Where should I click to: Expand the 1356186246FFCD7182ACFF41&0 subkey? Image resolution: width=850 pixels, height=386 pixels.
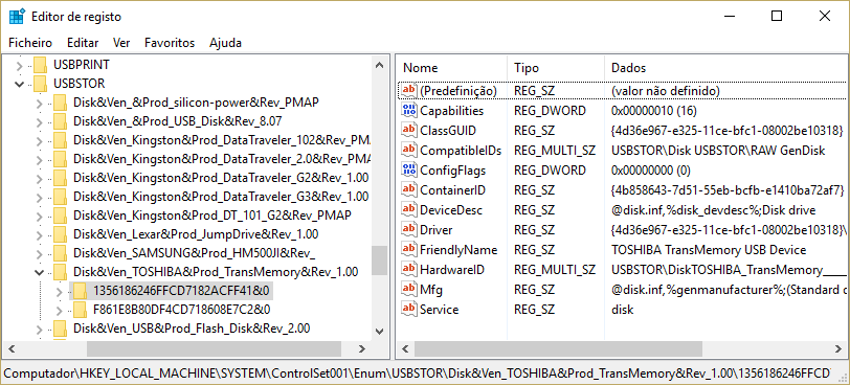59,291
